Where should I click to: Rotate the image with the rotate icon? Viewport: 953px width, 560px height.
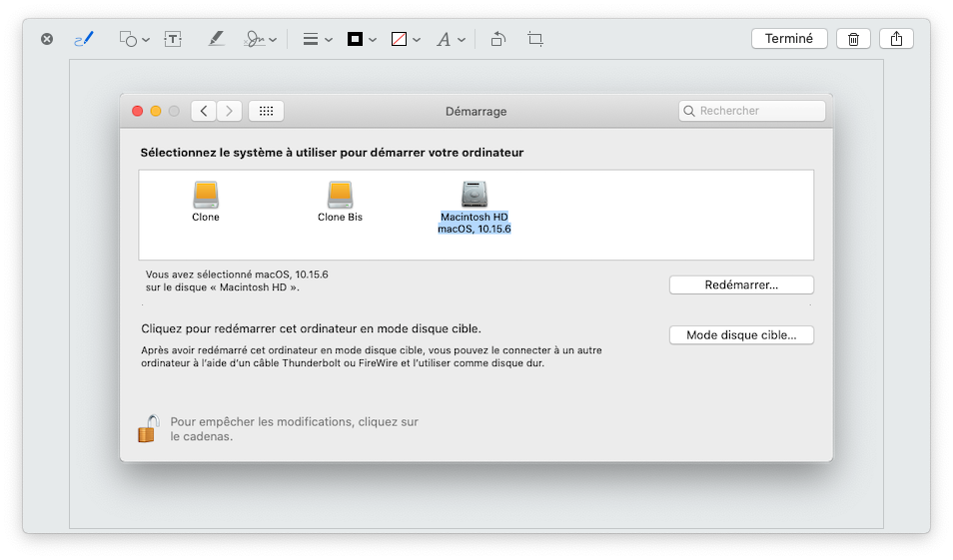tap(498, 39)
